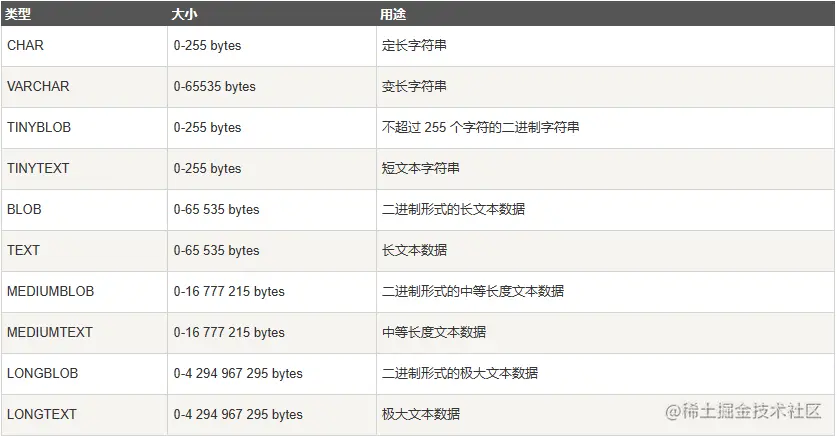837x436 pixels.
Task: Select the LONGTEXT type cell
Action: coord(42,414)
